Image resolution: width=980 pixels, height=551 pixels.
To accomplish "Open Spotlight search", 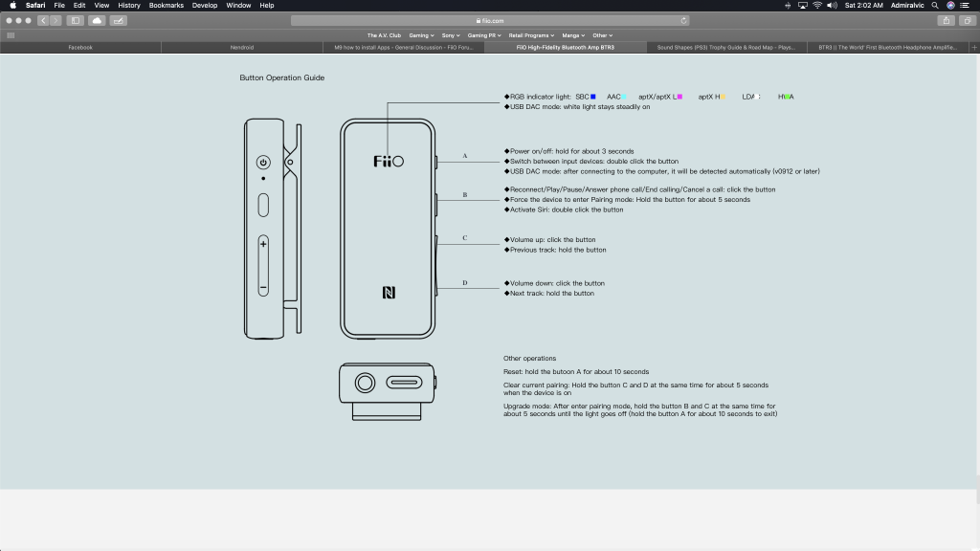I will [935, 5].
